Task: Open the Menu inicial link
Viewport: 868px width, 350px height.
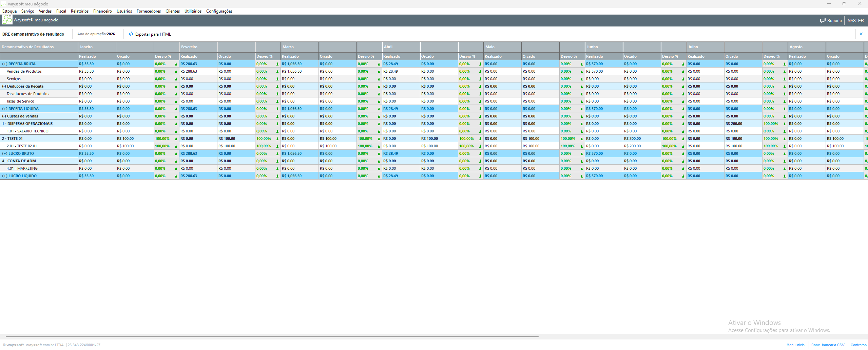Action: click(796, 345)
